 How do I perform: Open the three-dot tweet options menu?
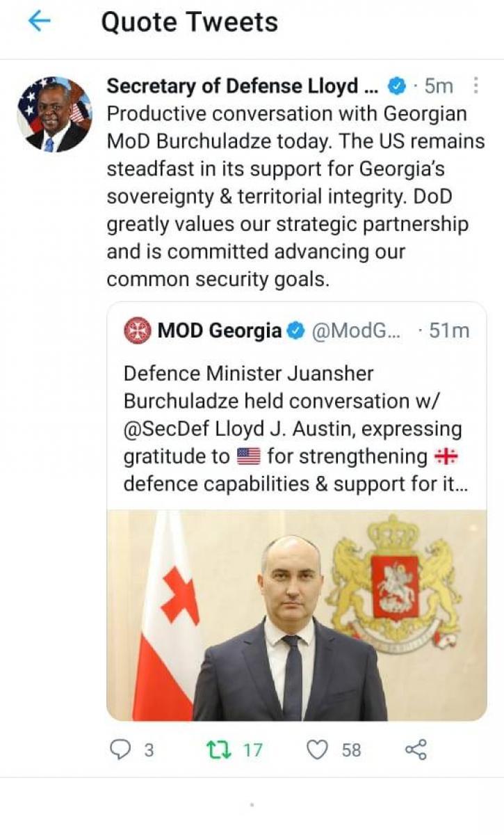point(476,86)
